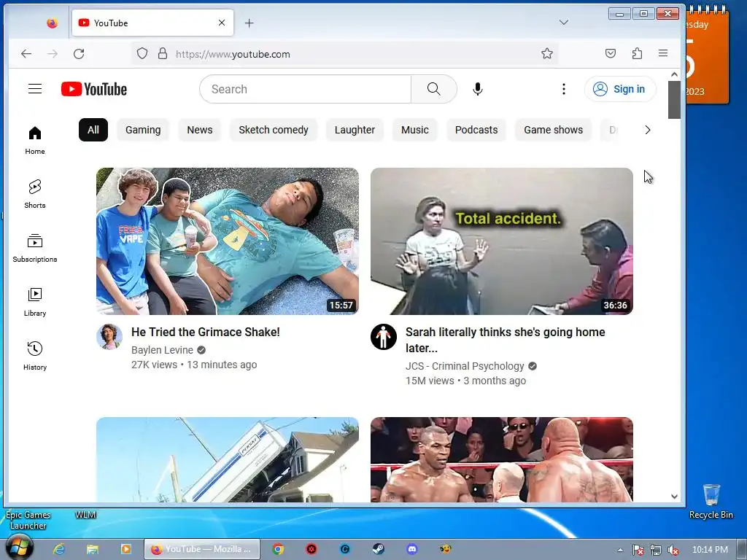Screen dimensions: 747x560
Task: Start voice search with microphone icon
Action: click(477, 89)
